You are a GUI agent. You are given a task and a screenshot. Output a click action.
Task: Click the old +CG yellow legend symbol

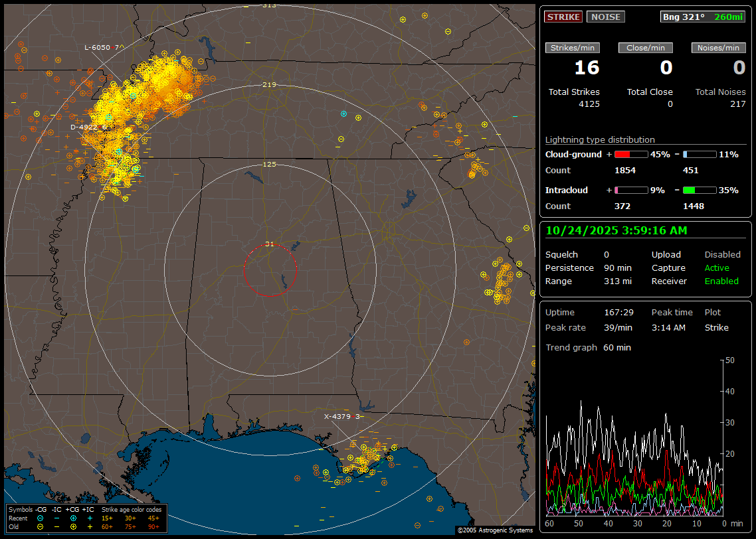(x=73, y=526)
